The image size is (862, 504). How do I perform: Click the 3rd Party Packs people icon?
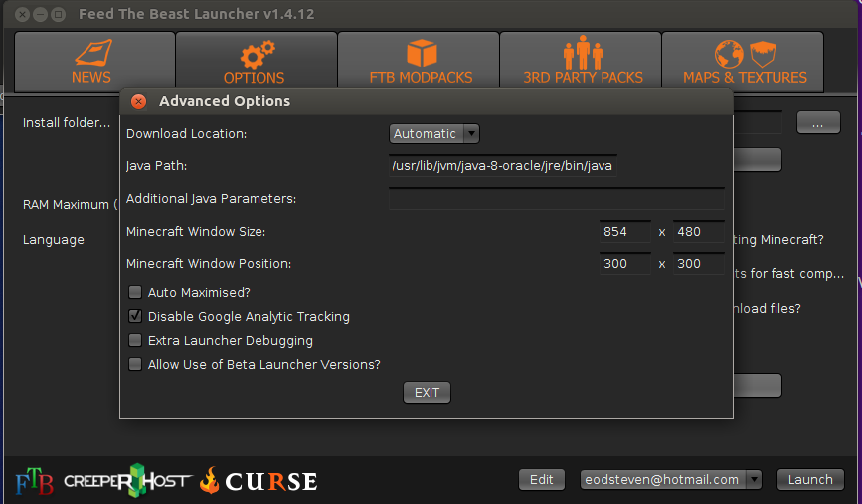[x=583, y=53]
